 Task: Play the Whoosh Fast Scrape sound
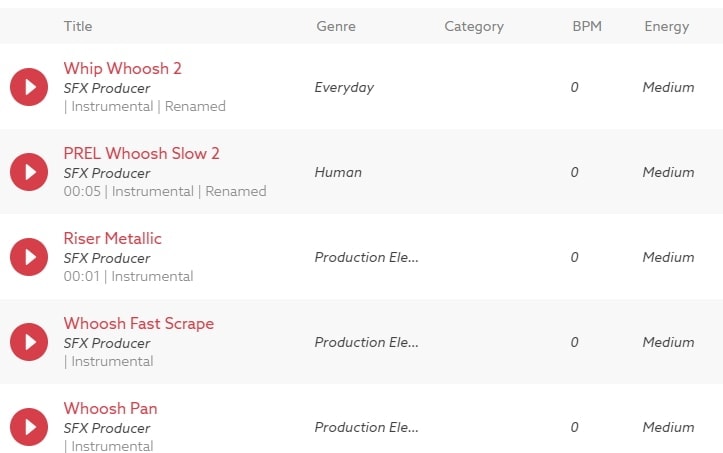click(29, 342)
